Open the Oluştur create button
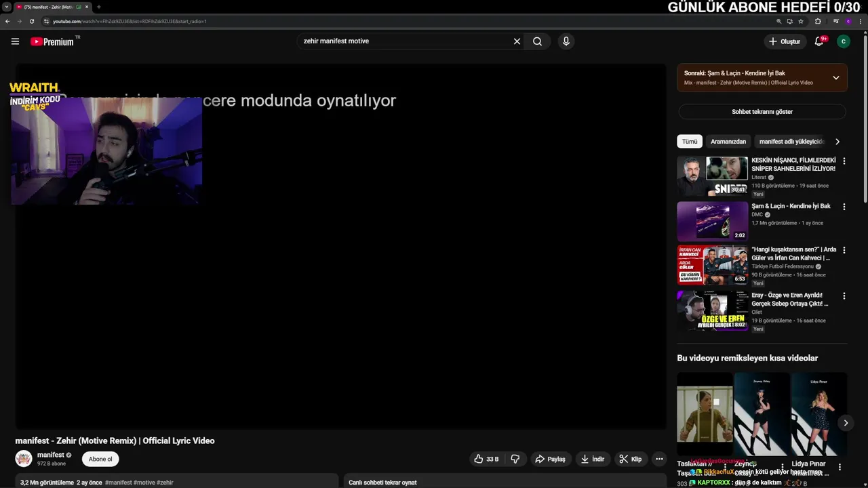 (785, 41)
